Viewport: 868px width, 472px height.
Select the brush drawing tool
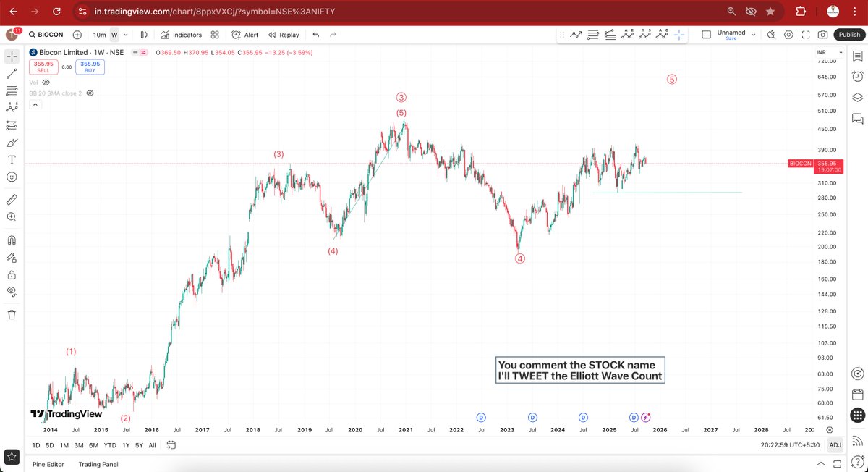(x=12, y=143)
